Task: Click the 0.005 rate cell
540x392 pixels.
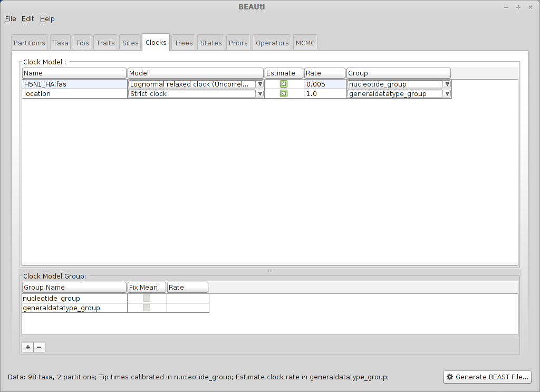Action: click(x=325, y=84)
